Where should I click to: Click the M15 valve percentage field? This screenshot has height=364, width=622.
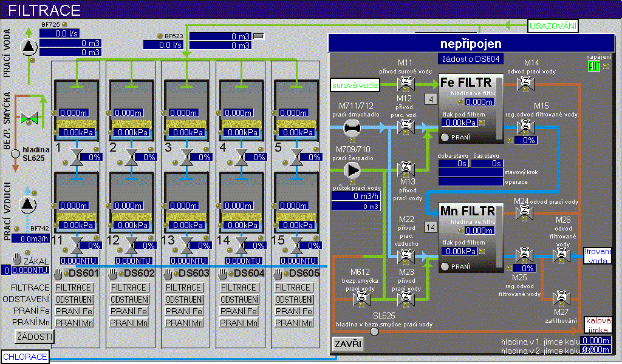(525, 140)
